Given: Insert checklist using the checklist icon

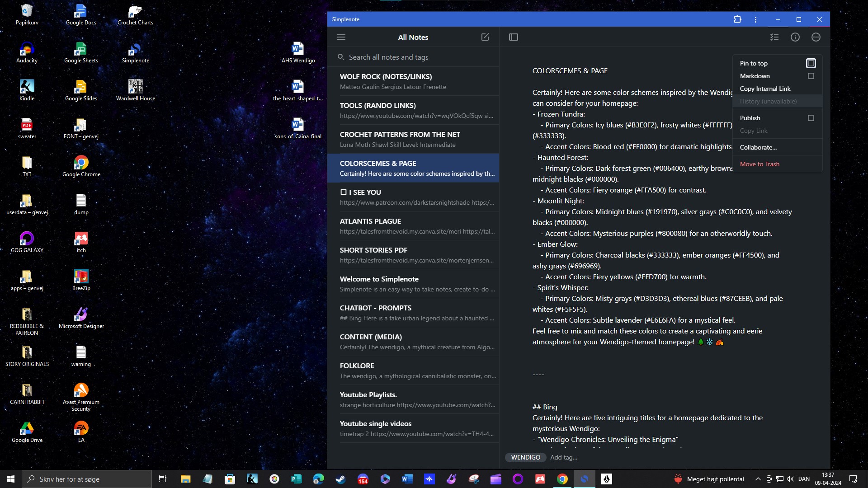Looking at the screenshot, I should [x=774, y=37].
